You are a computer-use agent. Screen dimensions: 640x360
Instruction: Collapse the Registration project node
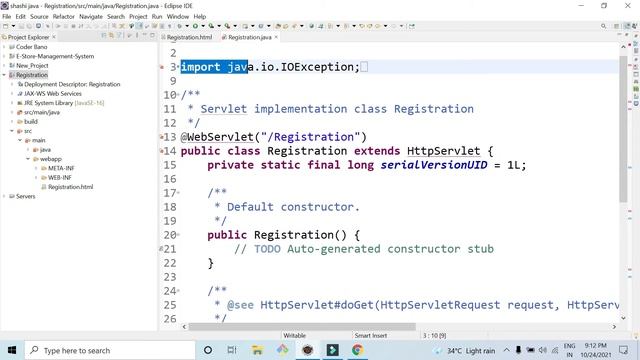4,75
